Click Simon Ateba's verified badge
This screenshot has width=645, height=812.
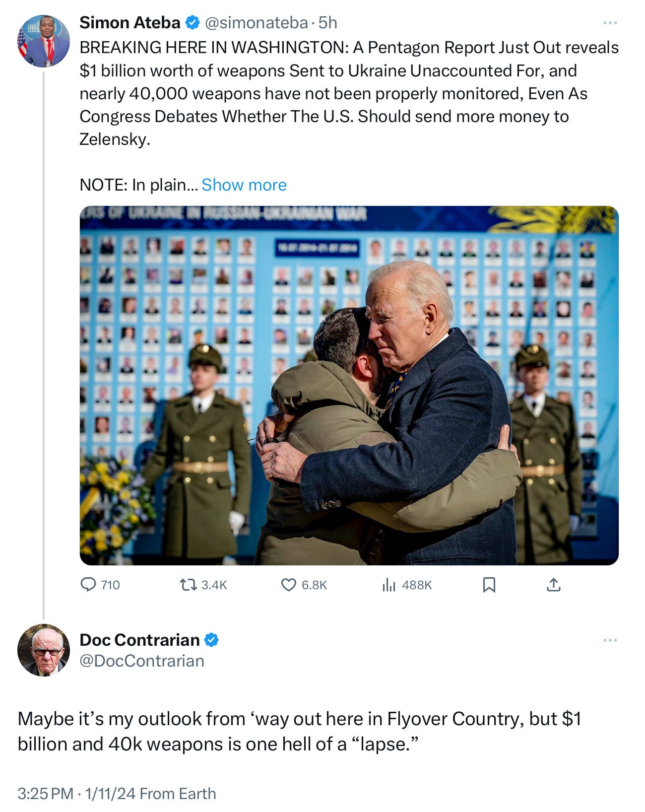click(x=193, y=23)
